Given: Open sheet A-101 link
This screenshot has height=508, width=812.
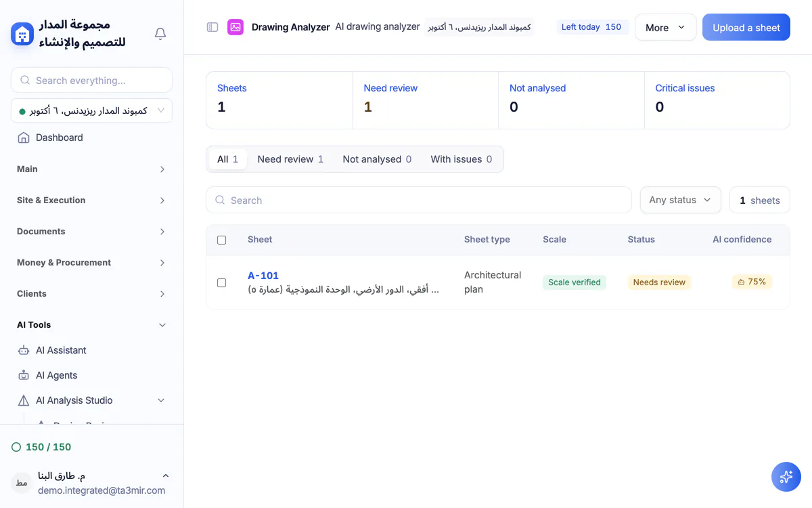Looking at the screenshot, I should click(x=263, y=276).
